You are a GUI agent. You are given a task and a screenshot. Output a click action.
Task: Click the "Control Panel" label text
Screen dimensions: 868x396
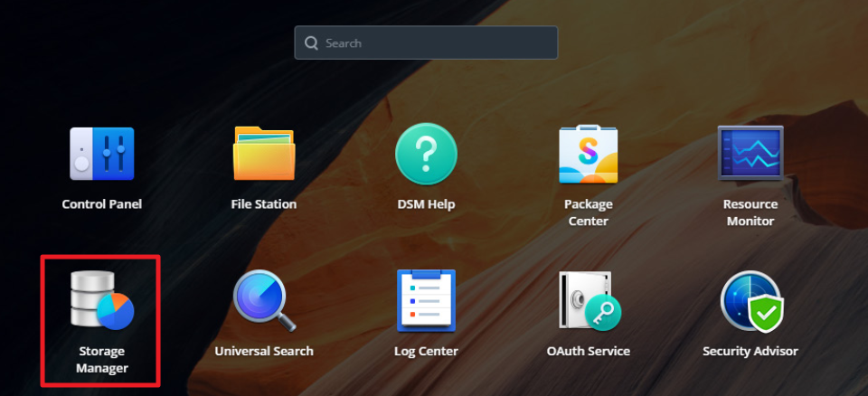point(102,204)
